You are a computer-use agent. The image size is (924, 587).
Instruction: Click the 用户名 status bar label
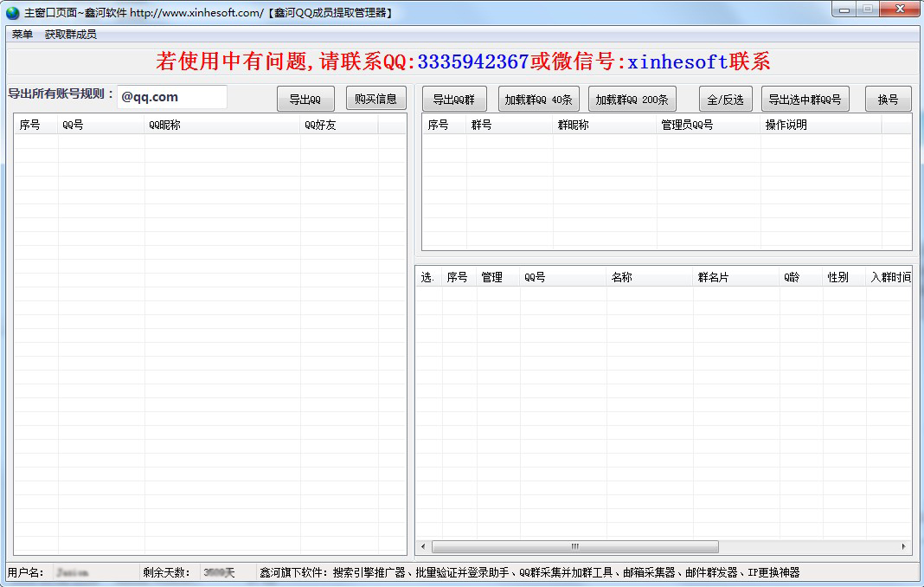pos(25,572)
